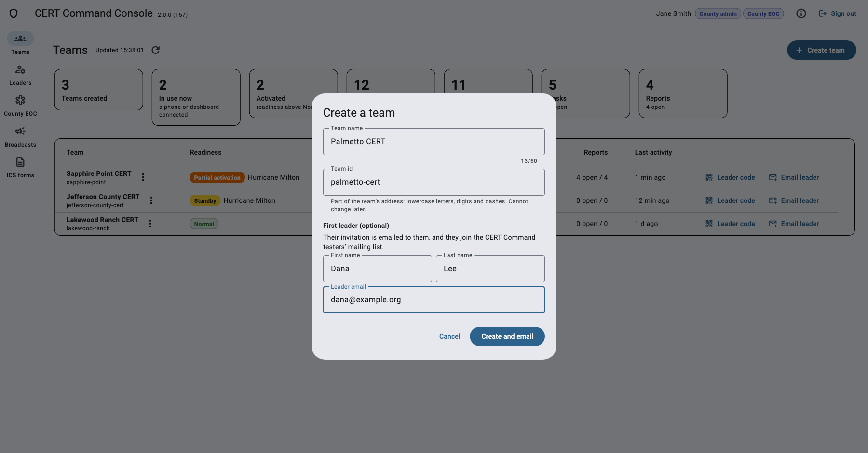Click the Jane Smith user name
The width and height of the screenshot is (868, 453).
point(673,13)
